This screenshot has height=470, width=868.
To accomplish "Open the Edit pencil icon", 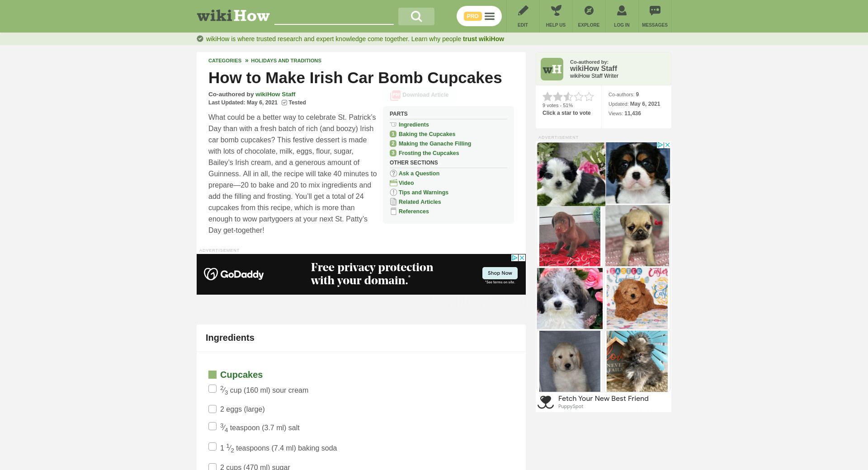I will [x=523, y=10].
